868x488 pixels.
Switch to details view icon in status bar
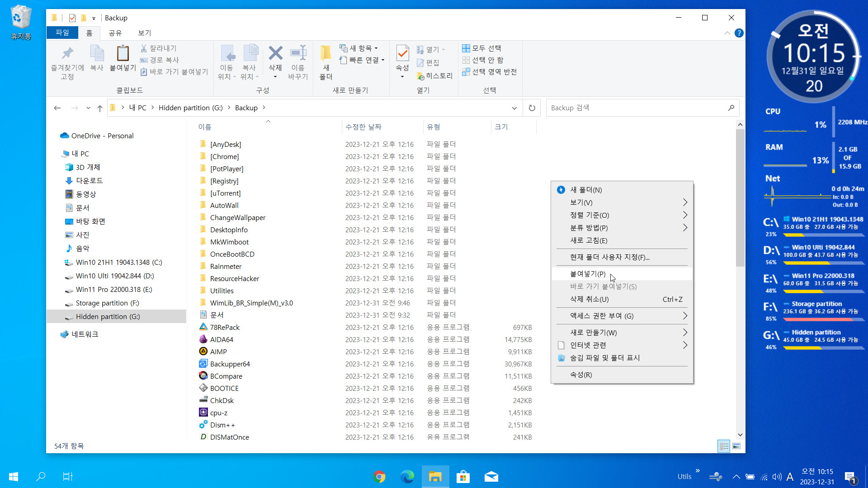(x=724, y=446)
